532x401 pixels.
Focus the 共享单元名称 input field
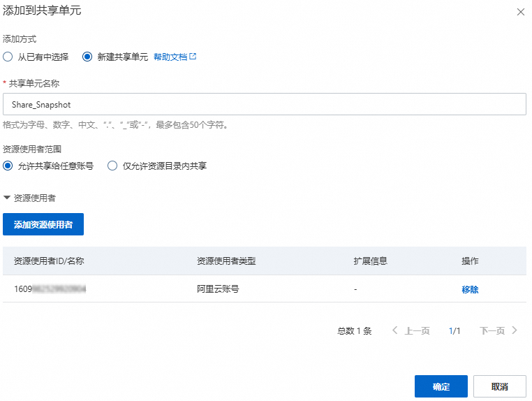tap(265, 104)
